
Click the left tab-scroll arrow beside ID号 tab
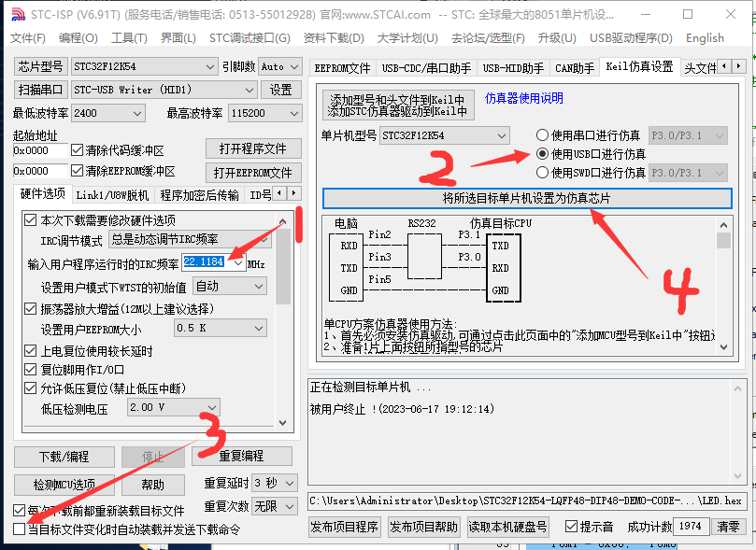[x=279, y=193]
